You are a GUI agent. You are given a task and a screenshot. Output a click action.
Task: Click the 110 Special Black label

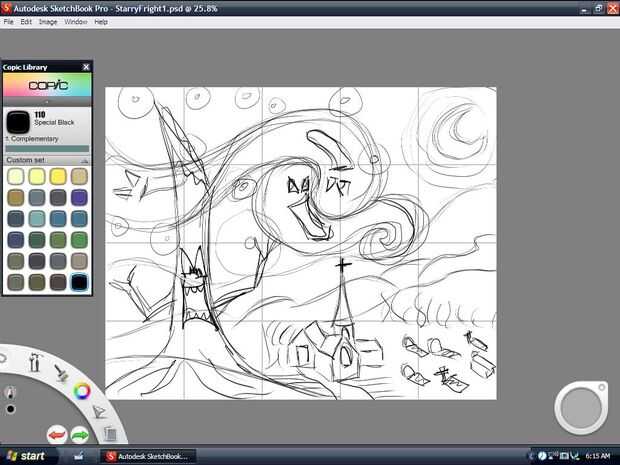(54, 119)
